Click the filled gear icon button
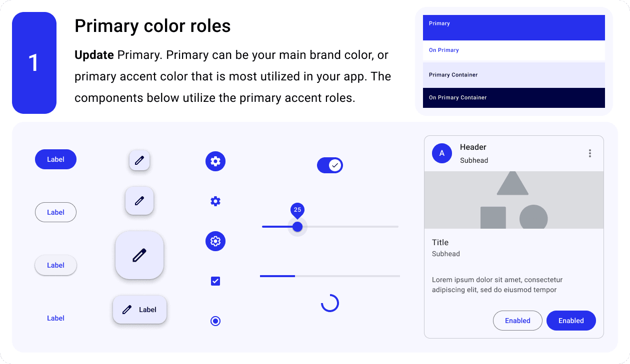This screenshot has width=630, height=364. (215, 161)
